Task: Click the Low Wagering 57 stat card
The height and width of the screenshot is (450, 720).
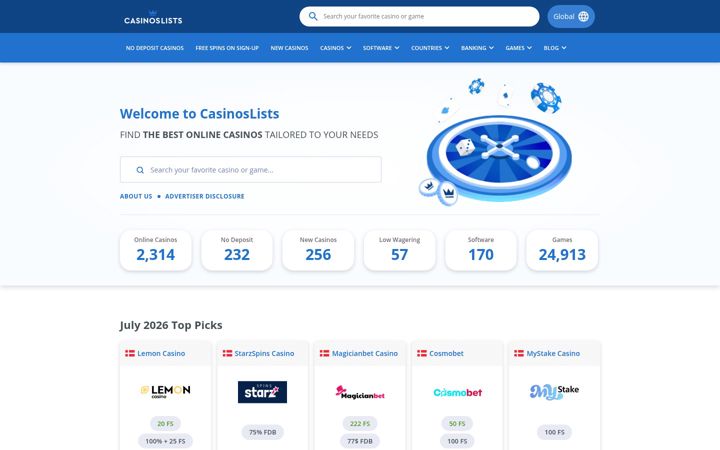Action: click(399, 250)
